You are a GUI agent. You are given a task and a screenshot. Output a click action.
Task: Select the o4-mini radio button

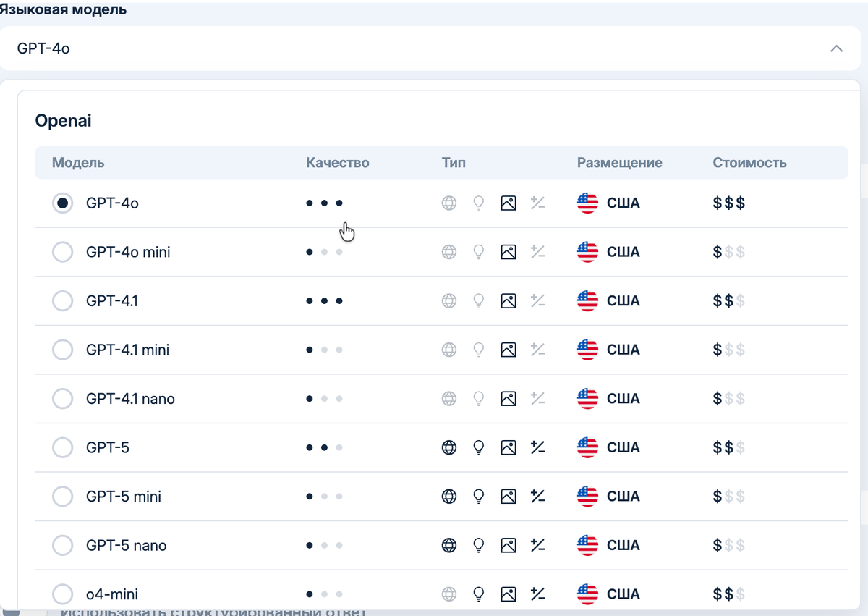click(63, 594)
